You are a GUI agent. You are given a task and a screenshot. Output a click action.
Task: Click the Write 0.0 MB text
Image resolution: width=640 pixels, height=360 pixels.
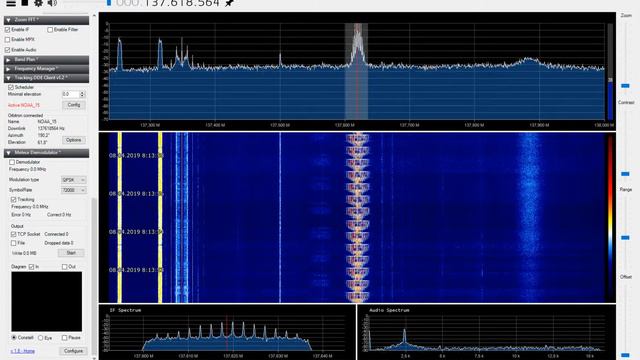(x=24, y=253)
